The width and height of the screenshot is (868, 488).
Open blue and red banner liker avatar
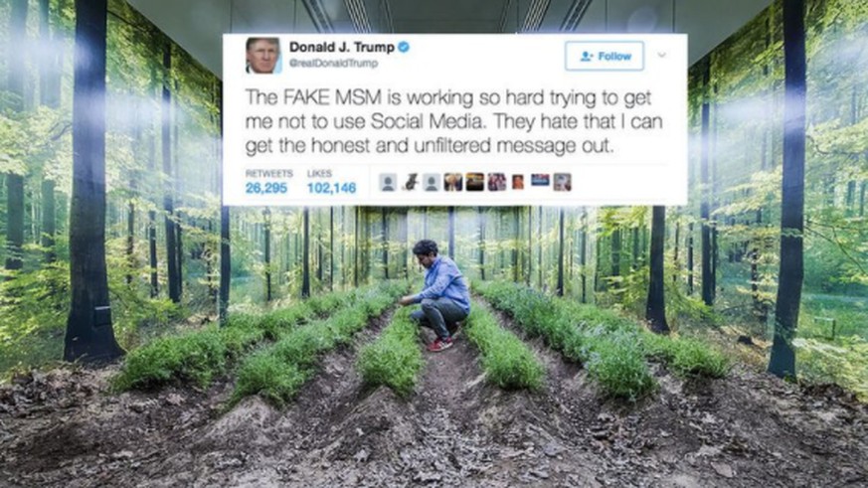pyautogui.click(x=540, y=180)
